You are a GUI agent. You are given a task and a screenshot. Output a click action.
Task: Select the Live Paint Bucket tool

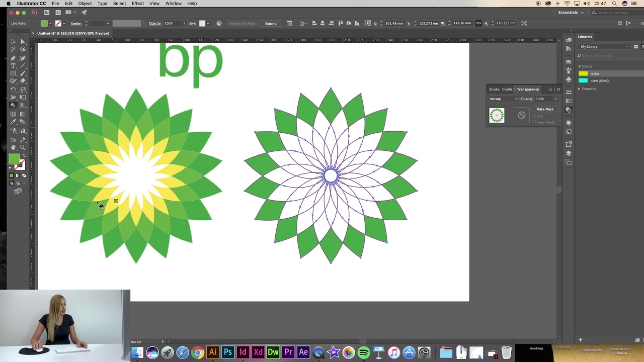click(14, 105)
